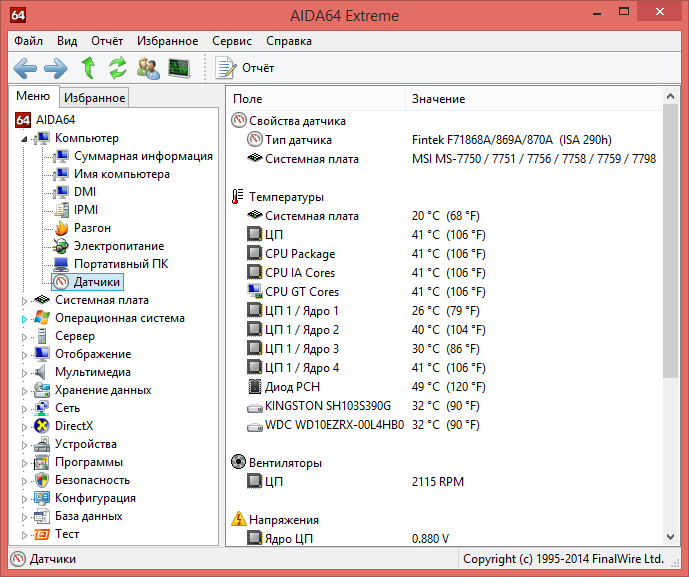Click the Операционная система Windows flag icon
The width and height of the screenshot is (689, 577).
tap(42, 318)
